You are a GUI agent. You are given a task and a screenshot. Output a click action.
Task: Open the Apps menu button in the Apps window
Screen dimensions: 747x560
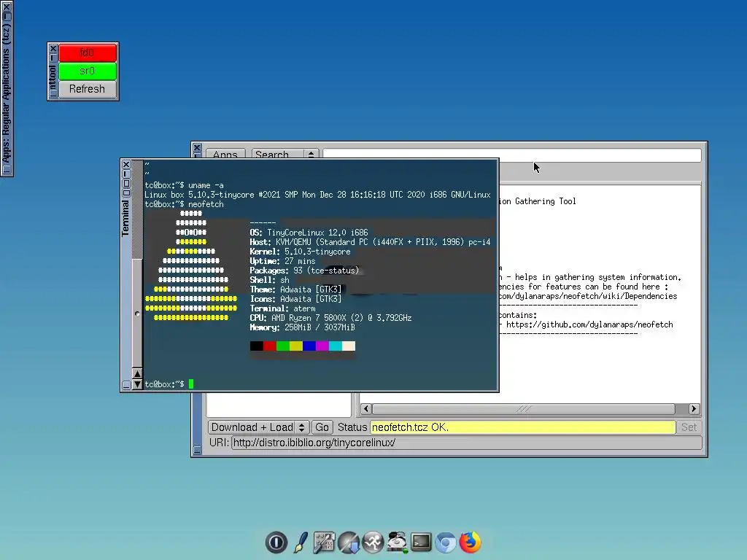tap(225, 153)
